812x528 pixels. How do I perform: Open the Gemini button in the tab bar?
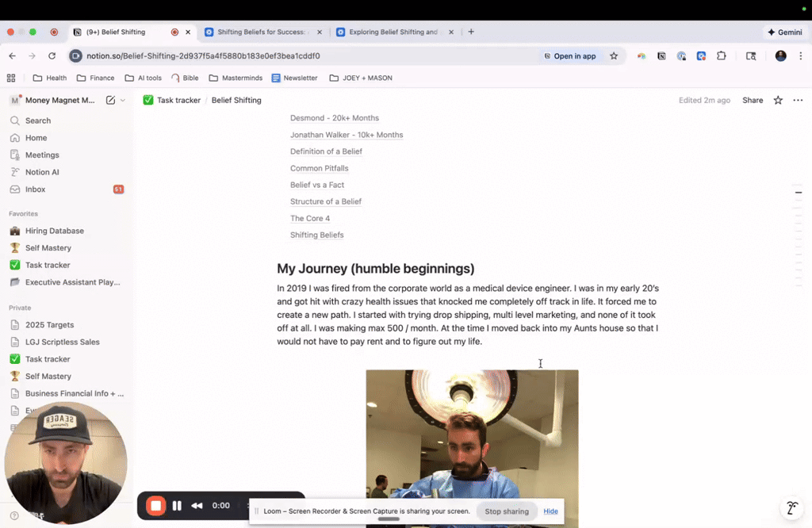tap(785, 32)
